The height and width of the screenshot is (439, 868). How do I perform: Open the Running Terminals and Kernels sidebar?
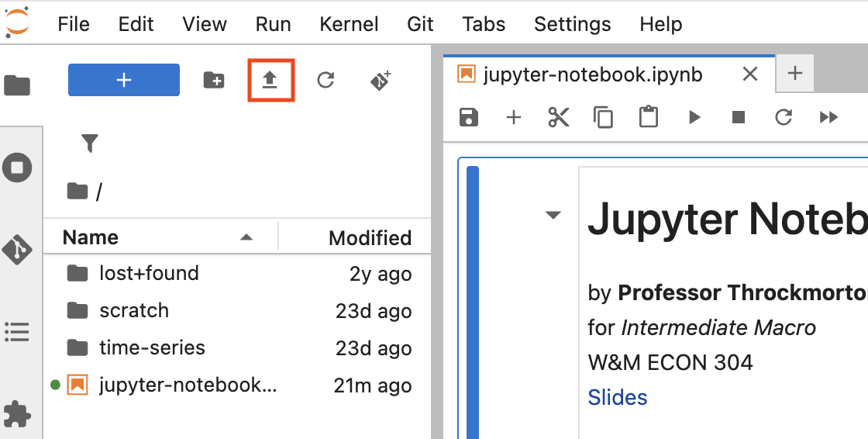pyautogui.click(x=17, y=168)
